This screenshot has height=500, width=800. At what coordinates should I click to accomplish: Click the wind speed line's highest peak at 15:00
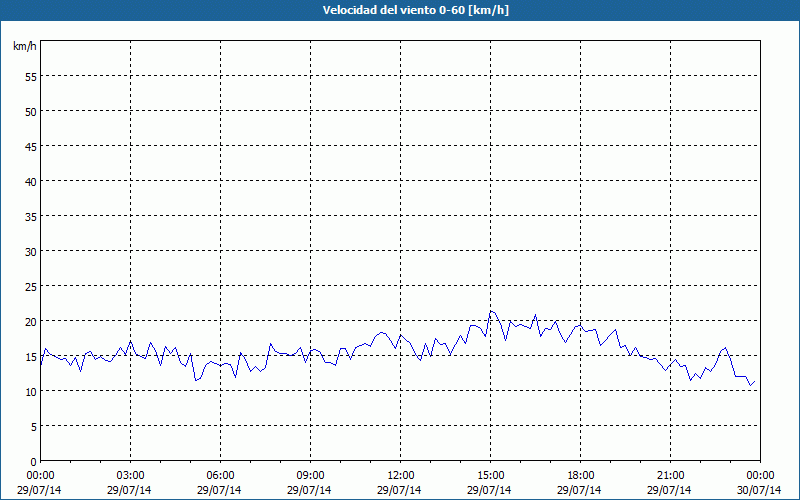coord(490,311)
